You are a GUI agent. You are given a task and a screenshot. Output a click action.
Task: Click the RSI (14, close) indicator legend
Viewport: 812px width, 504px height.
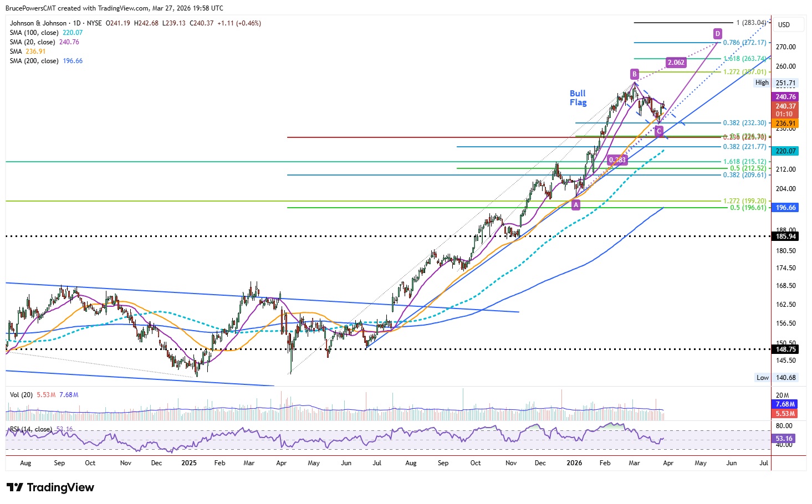[41, 429]
